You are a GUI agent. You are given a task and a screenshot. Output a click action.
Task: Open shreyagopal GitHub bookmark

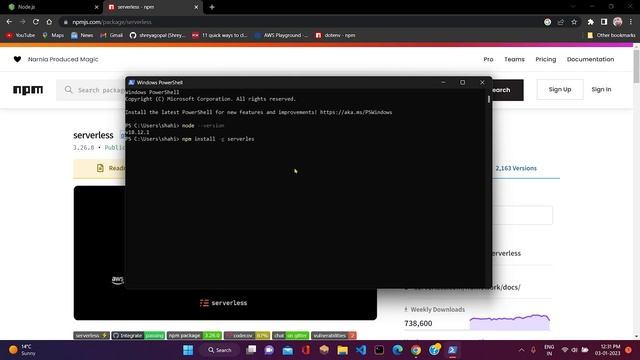point(157,36)
